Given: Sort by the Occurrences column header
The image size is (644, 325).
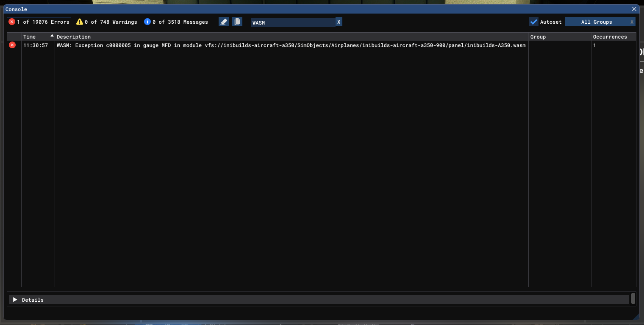Looking at the screenshot, I should (x=613, y=37).
